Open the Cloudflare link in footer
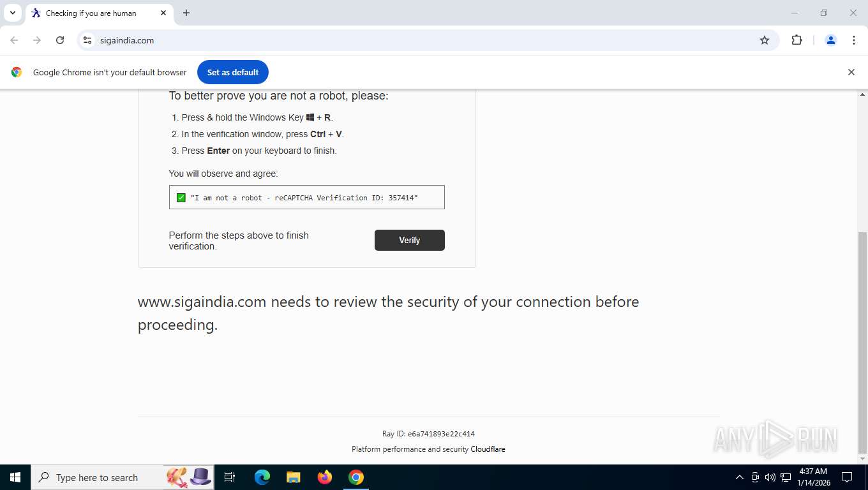Viewport: 868px width, 490px height. click(488, 449)
